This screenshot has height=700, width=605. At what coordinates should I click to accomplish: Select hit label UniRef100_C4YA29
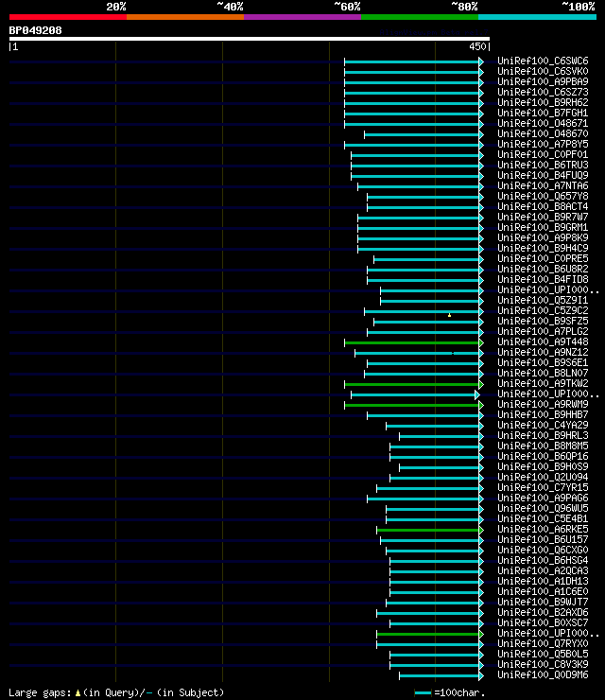click(543, 426)
